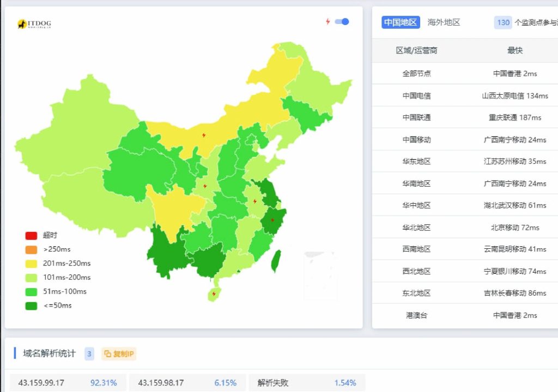Click the ITDOG logo

pos(34,23)
